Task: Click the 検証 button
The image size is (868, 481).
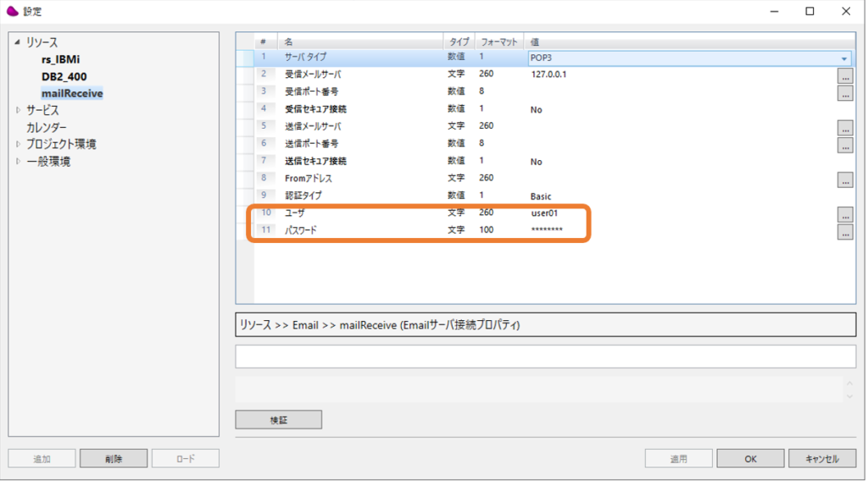Action: 278,420
